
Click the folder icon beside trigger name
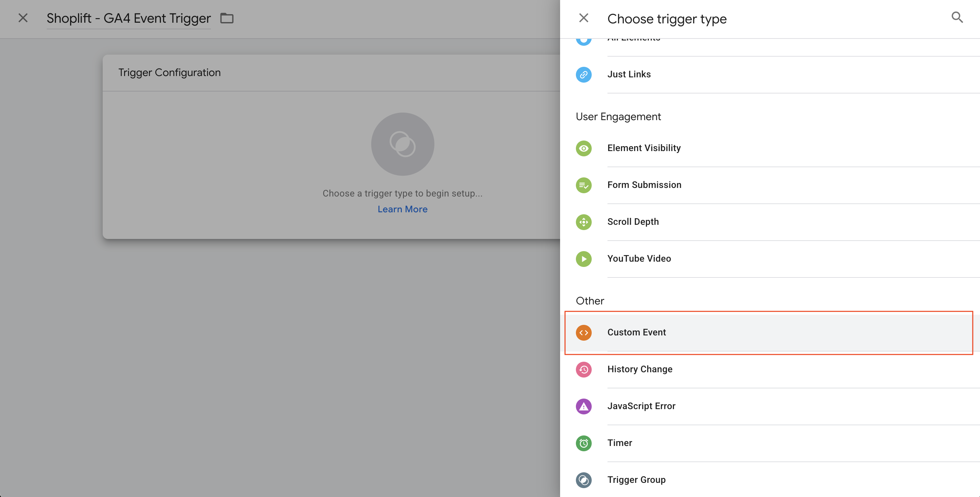(227, 18)
